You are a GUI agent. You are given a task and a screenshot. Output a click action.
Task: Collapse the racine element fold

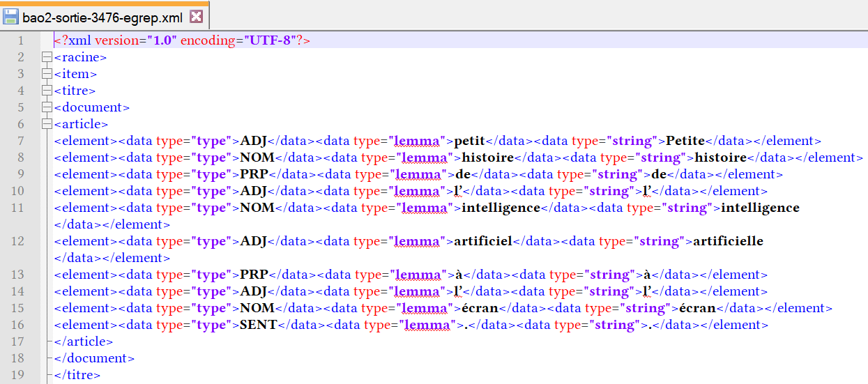(47, 57)
